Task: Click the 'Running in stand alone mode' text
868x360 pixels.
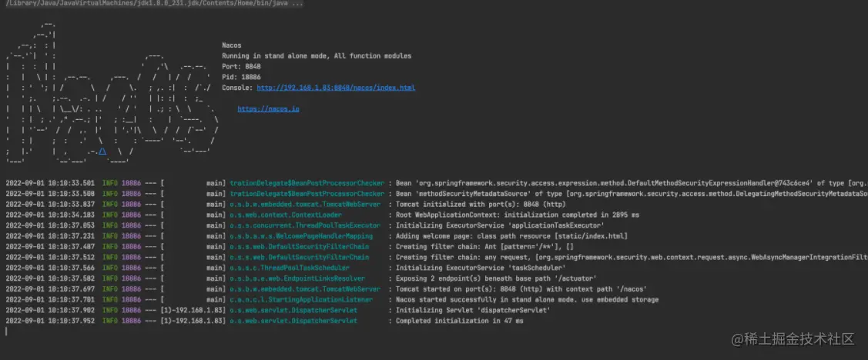Action: [x=316, y=56]
